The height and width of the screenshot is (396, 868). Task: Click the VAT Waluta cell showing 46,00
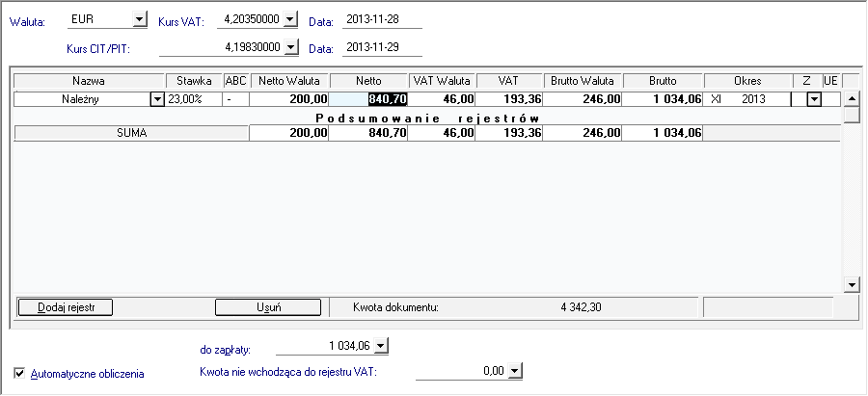tap(446, 98)
